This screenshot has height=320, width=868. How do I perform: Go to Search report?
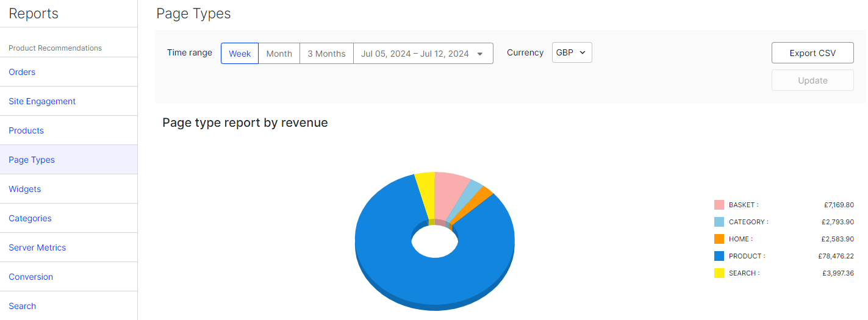[23, 306]
